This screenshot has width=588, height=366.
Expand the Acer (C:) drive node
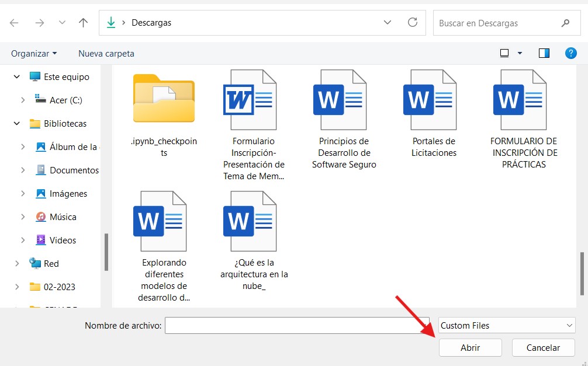tap(23, 100)
